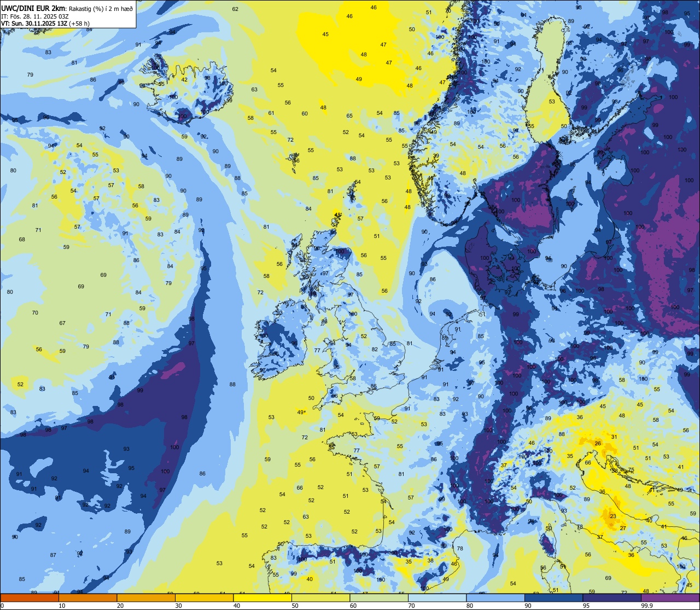Click the 80–90 blue legend swatch
This screenshot has height=610, width=700.
[495, 597]
